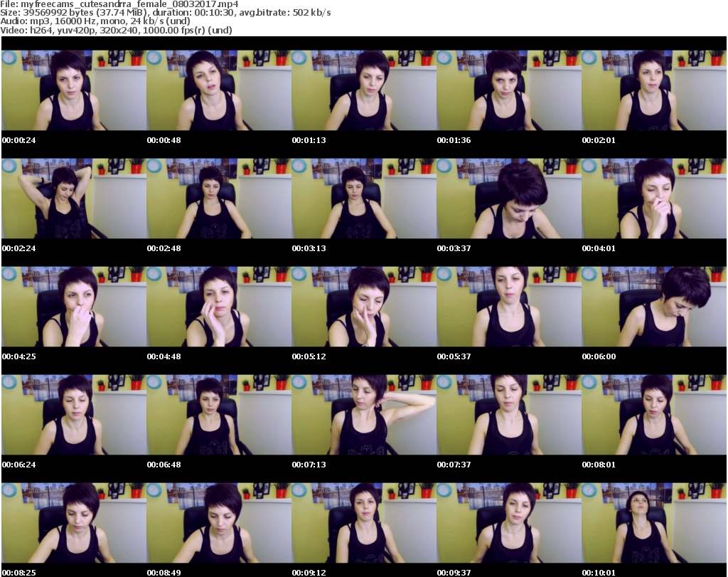This screenshot has height=577, width=728.
Task: Click the Video h264 info line
Action: [x=116, y=30]
